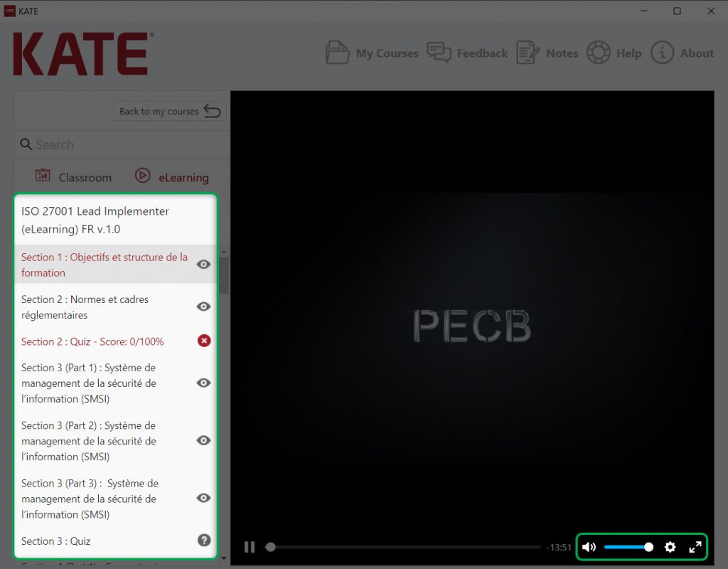Click the Search input field
The height and width of the screenshot is (569, 728).
[x=122, y=144]
